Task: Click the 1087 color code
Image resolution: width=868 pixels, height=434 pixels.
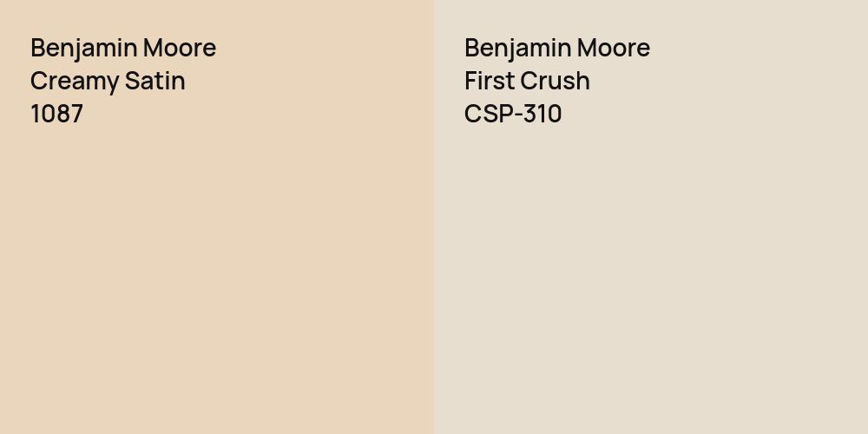Action: pyautogui.click(x=56, y=114)
